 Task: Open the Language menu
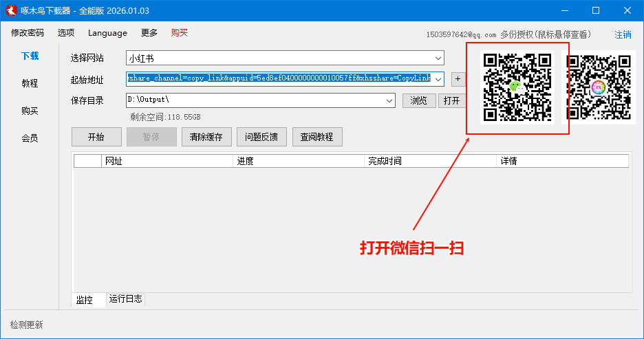[107, 33]
